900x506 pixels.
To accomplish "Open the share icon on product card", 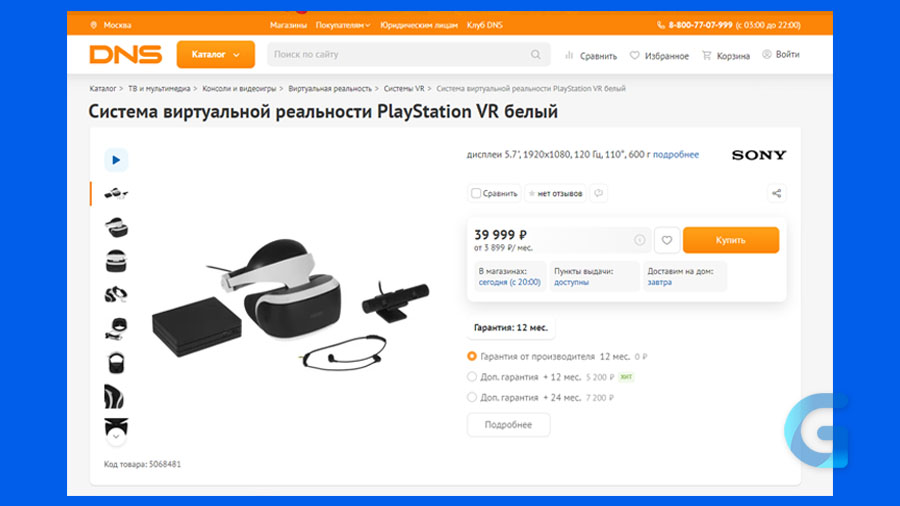I will (777, 193).
